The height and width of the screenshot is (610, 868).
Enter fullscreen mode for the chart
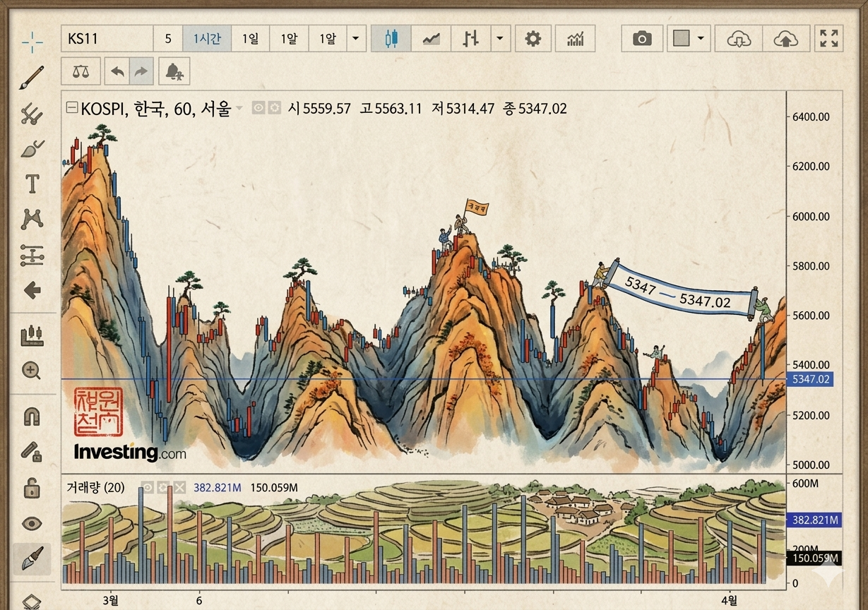pos(828,39)
